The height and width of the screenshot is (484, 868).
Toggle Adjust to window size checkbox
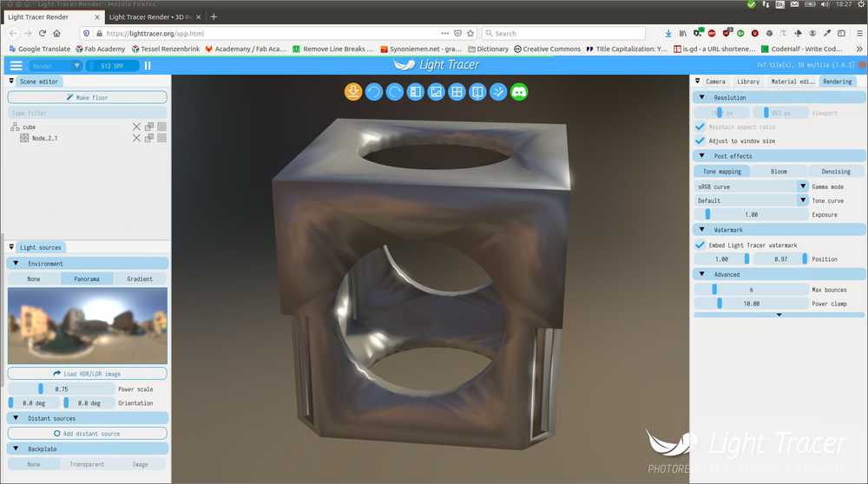pos(700,141)
